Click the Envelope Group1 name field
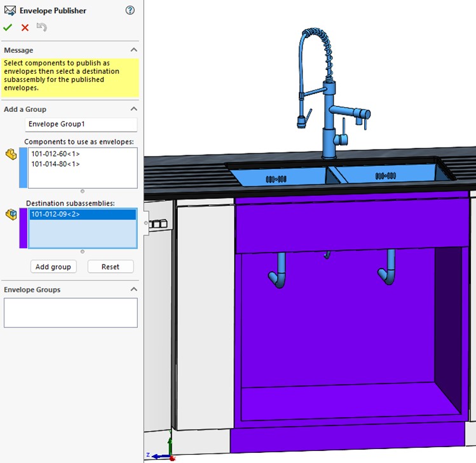Viewport: 476px width, 463px height. pyautogui.click(x=81, y=124)
